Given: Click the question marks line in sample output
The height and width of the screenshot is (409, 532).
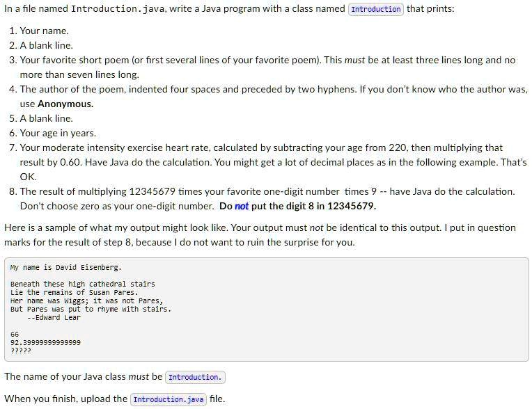Looking at the screenshot, I should point(20,351).
